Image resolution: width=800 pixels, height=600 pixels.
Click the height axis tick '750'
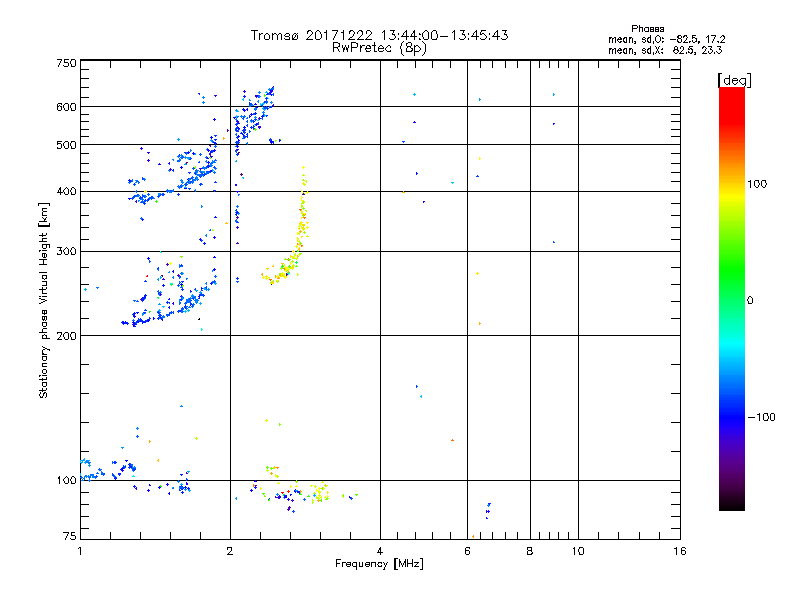[66, 63]
